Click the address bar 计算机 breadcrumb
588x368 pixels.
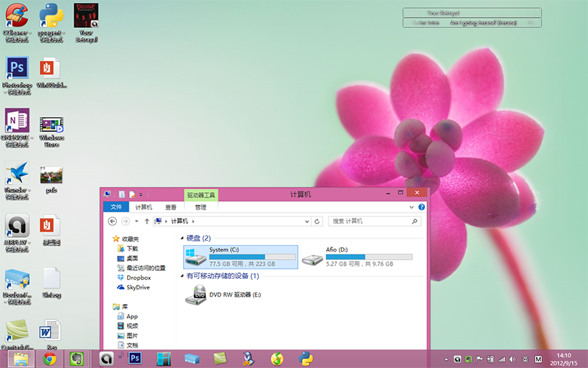coord(179,222)
